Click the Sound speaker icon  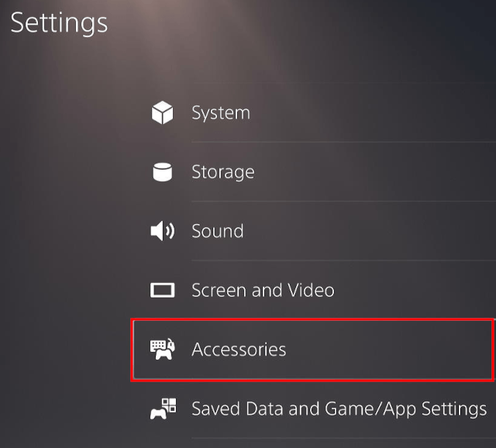[163, 231]
